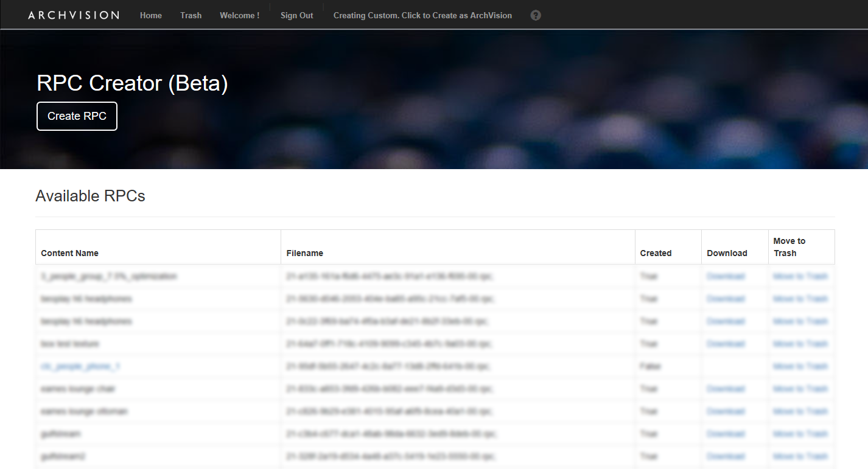Click the Created column header
The width and height of the screenshot is (868, 469).
coord(656,253)
